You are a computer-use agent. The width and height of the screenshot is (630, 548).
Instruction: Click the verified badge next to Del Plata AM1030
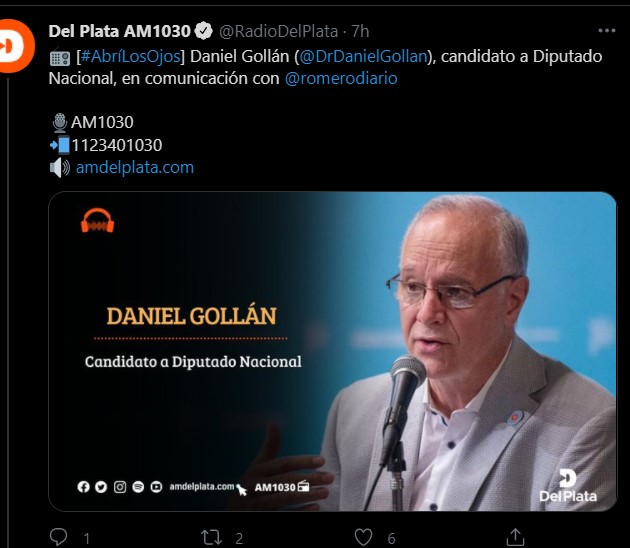pos(204,31)
